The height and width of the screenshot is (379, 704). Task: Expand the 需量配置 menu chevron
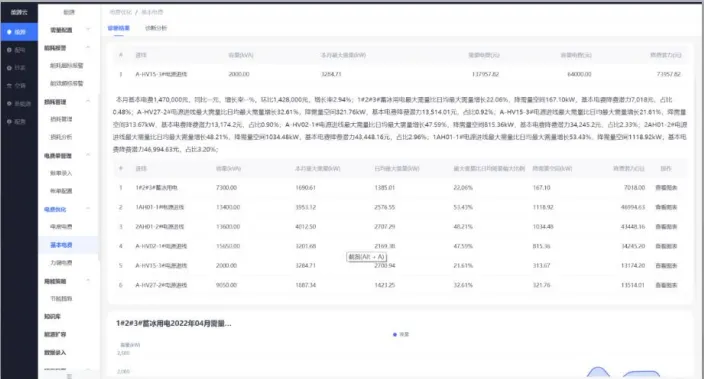pyautogui.click(x=88, y=30)
